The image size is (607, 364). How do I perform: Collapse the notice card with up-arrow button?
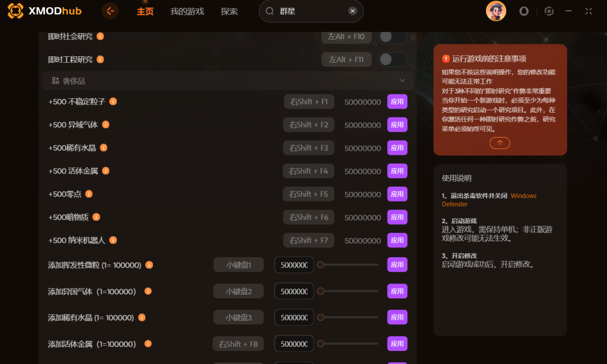click(500, 143)
